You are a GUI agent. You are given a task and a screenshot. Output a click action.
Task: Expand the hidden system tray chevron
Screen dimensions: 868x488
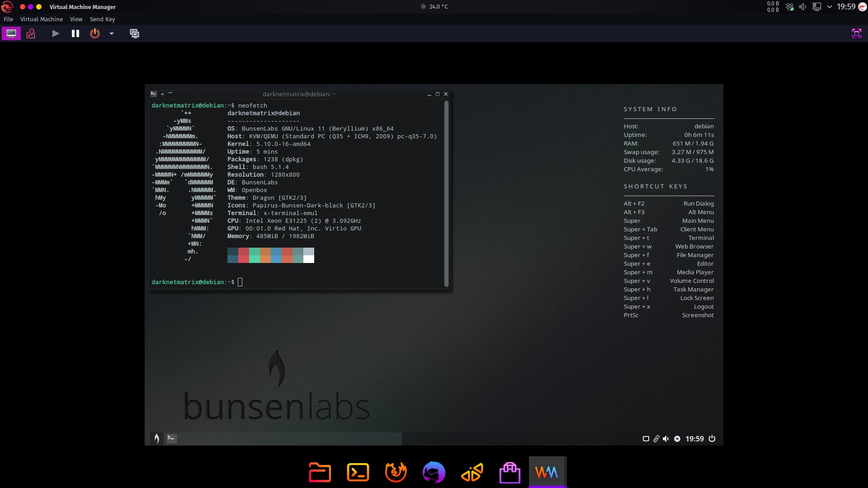[x=830, y=7]
